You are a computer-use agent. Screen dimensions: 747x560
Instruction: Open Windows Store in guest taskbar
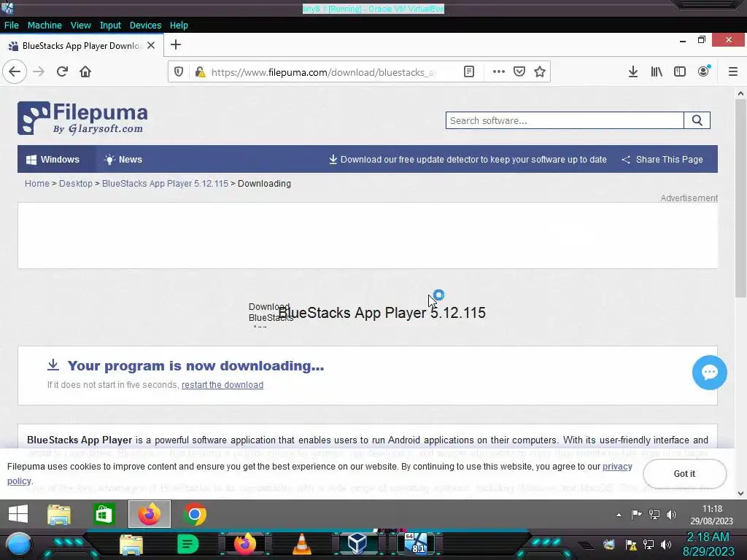click(x=104, y=515)
